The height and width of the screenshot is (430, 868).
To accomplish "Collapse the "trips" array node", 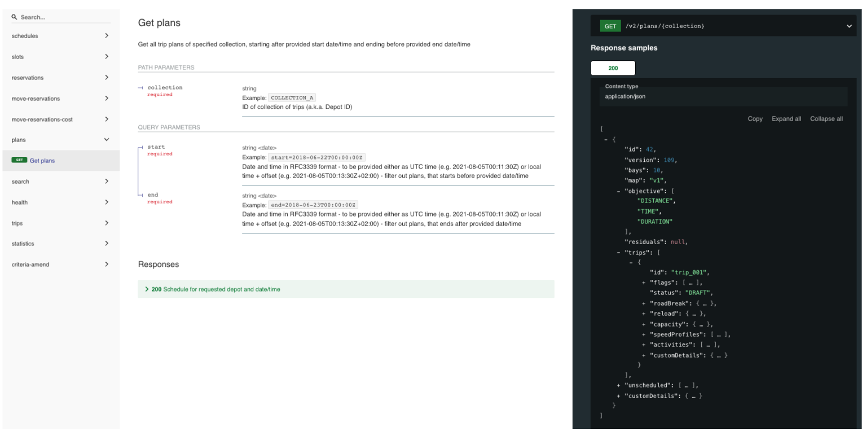I will 618,253.
